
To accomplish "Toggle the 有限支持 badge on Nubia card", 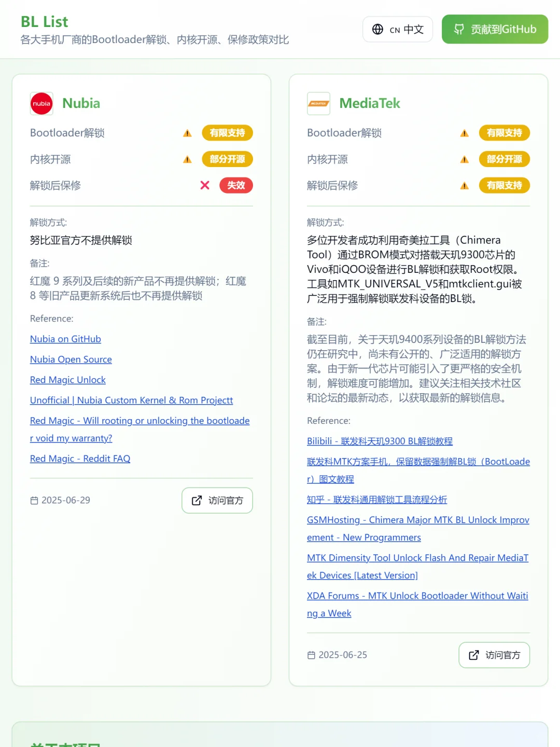I will click(x=227, y=133).
